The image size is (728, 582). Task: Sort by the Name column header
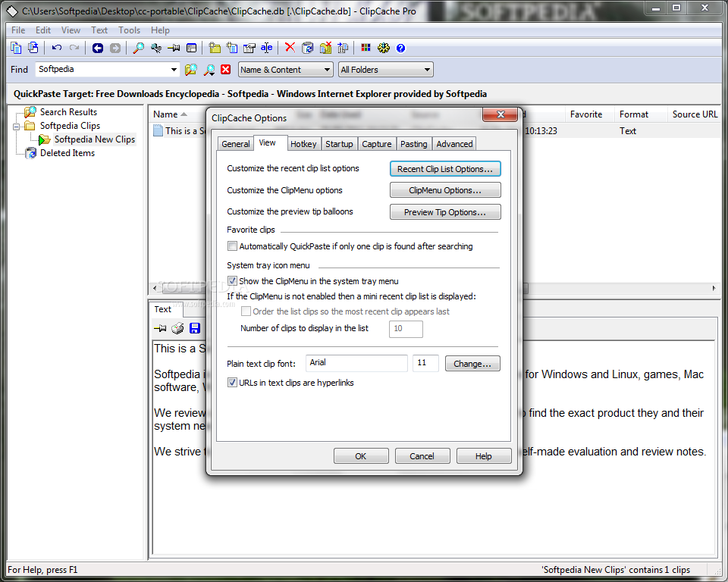tap(170, 114)
